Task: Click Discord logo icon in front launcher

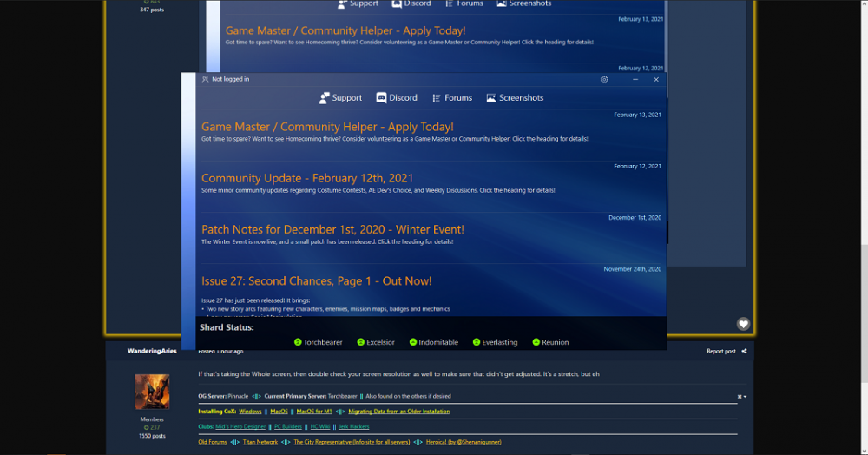Action: coord(381,98)
